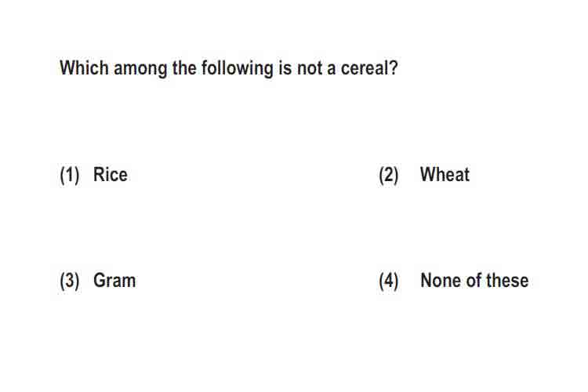Image resolution: width=588 pixels, height=392 pixels.
Task: Click the (1) option number
Action: click(x=70, y=176)
